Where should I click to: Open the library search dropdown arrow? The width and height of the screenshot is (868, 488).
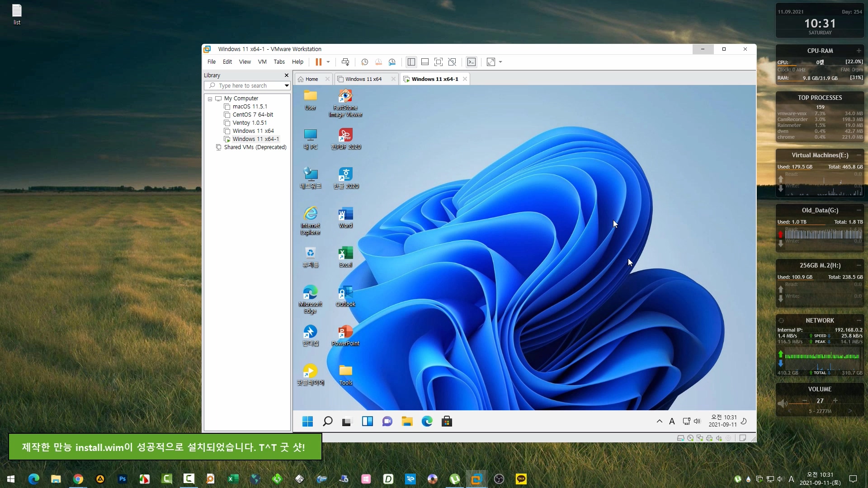click(x=286, y=85)
